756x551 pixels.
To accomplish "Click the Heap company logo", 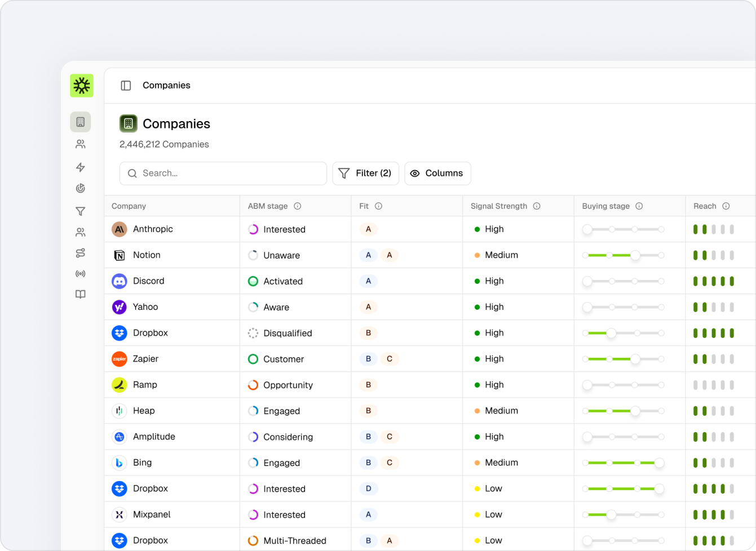I will (120, 411).
